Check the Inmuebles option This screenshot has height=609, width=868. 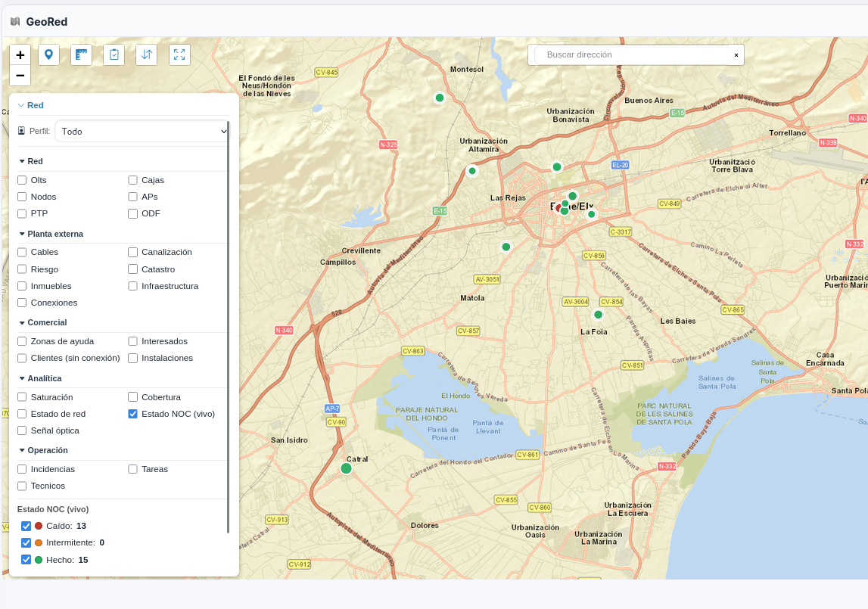coord(22,286)
